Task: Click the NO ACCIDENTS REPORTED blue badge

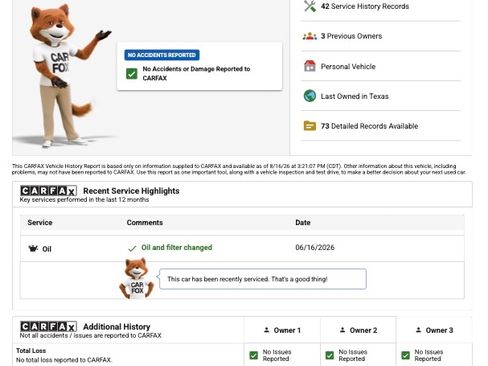Action: (x=162, y=55)
